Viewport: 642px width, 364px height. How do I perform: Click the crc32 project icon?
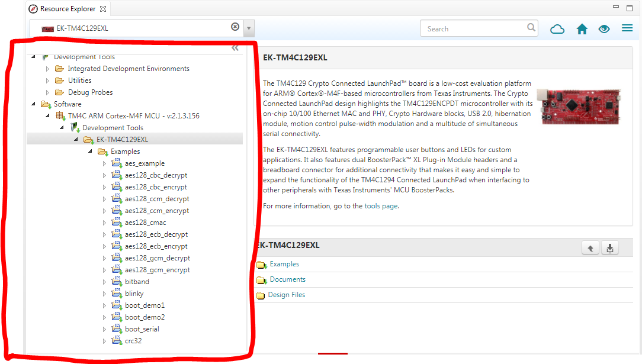point(117,341)
